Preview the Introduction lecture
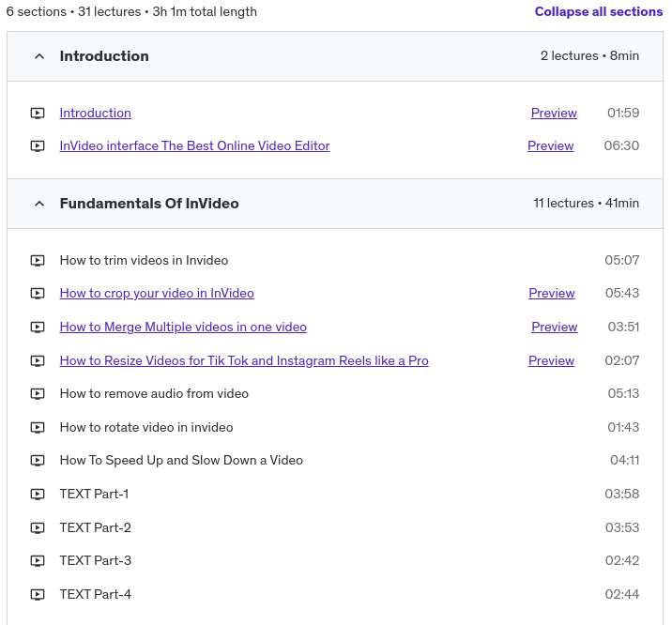The image size is (672, 625). coord(554,114)
